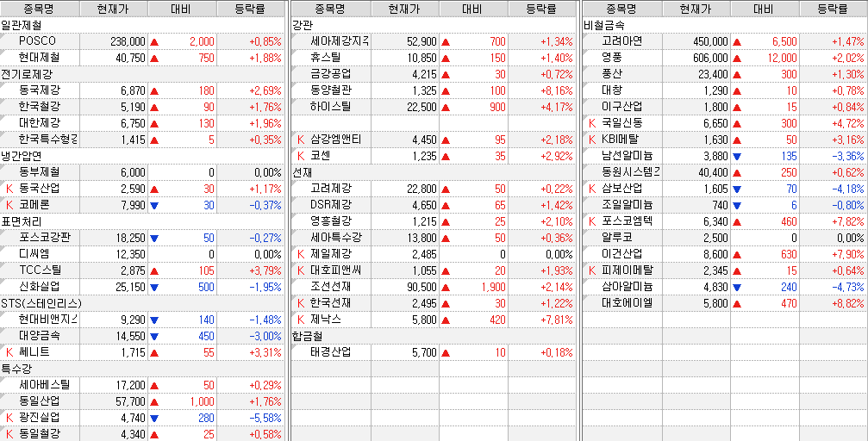Click the 등락률 column header in right panel
This screenshot has height=441, width=868.
pyautogui.click(x=833, y=9)
